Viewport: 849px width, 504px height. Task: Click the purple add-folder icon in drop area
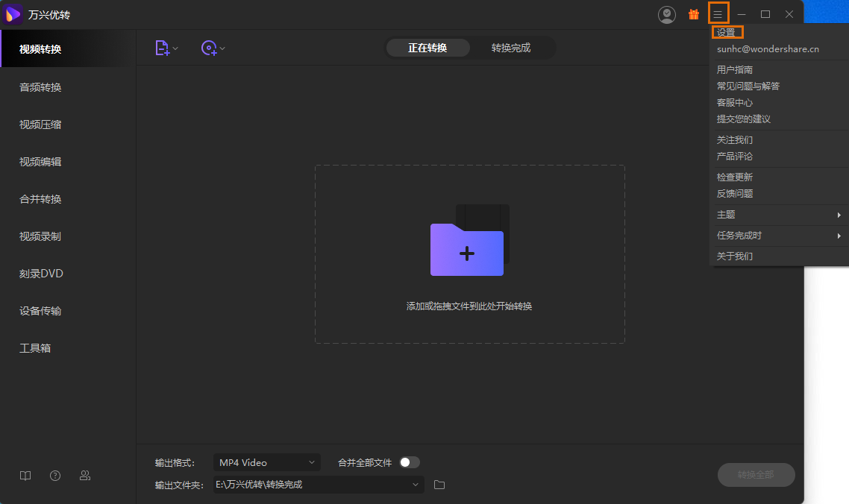tap(468, 249)
